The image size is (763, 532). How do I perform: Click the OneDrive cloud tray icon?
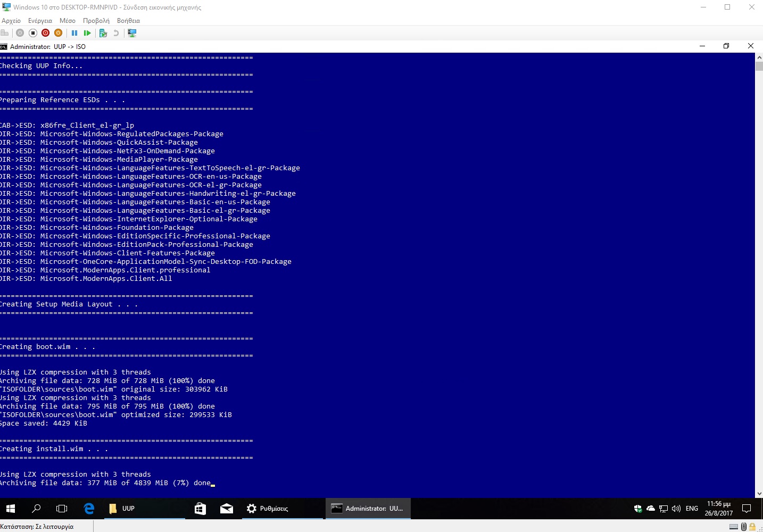(651, 509)
